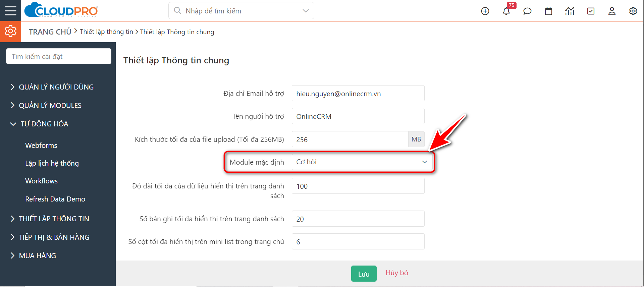Image resolution: width=644 pixels, height=287 pixels.
Task: Open the calendar icon
Action: pos(548,11)
